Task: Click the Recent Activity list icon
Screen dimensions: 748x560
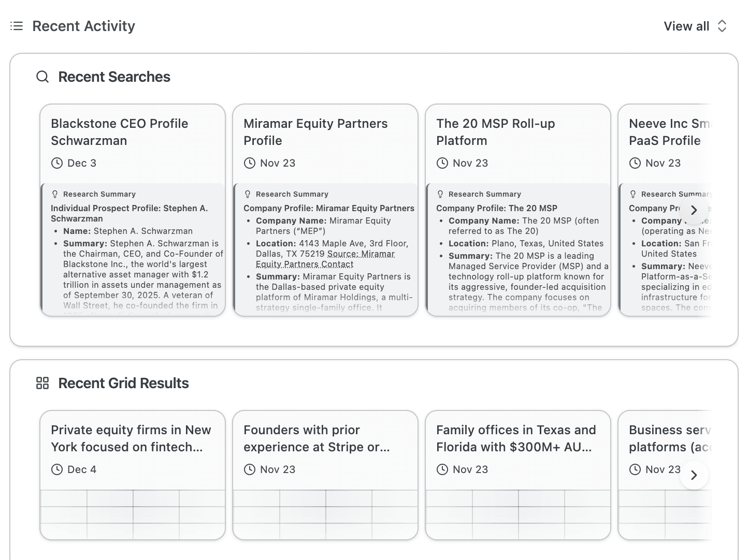Action: (17, 26)
